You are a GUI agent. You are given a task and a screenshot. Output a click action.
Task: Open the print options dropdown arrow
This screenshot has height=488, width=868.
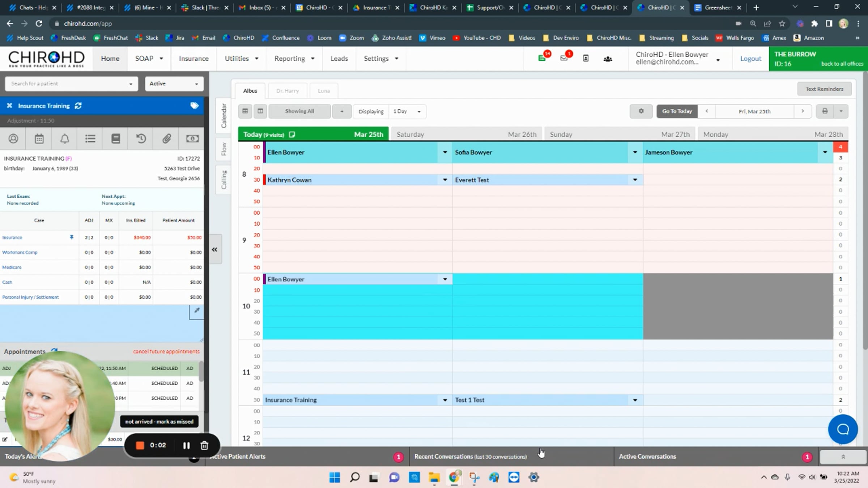tap(841, 111)
